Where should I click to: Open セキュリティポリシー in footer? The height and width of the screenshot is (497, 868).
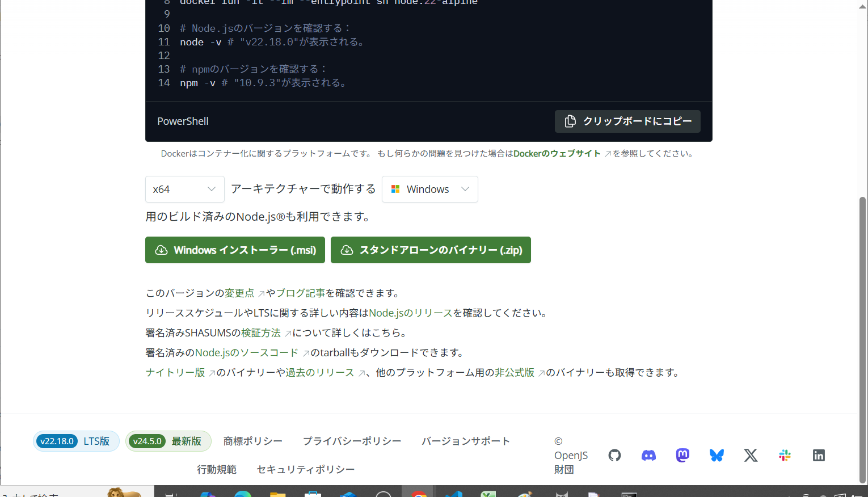pos(305,470)
